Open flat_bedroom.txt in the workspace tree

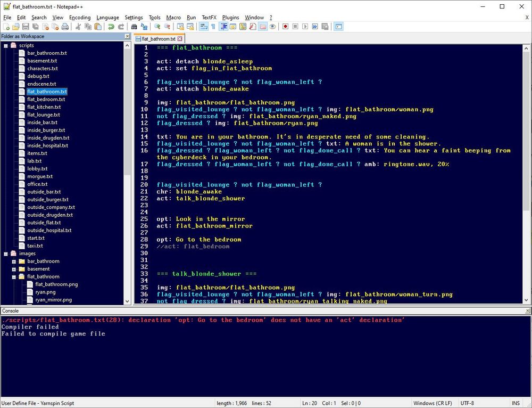(46, 99)
